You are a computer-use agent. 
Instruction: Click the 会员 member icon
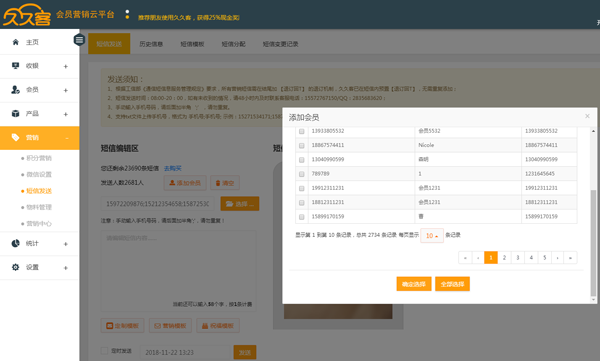pyautogui.click(x=15, y=90)
